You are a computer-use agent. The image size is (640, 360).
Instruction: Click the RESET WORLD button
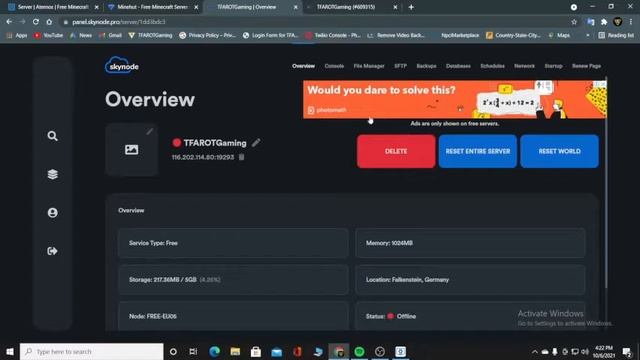coord(559,151)
